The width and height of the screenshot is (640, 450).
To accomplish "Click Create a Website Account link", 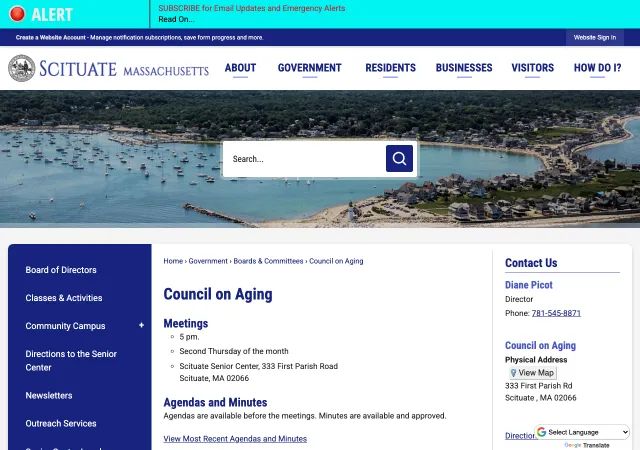I will coord(51,38).
